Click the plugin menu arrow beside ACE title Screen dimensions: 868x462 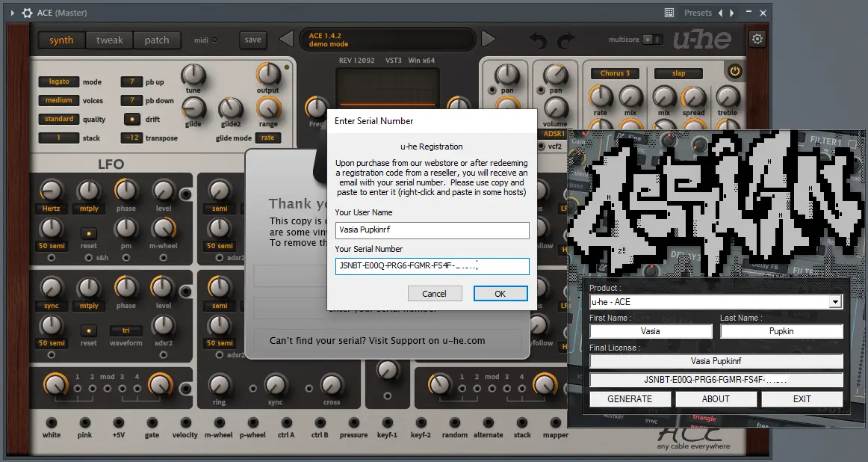[x=13, y=13]
